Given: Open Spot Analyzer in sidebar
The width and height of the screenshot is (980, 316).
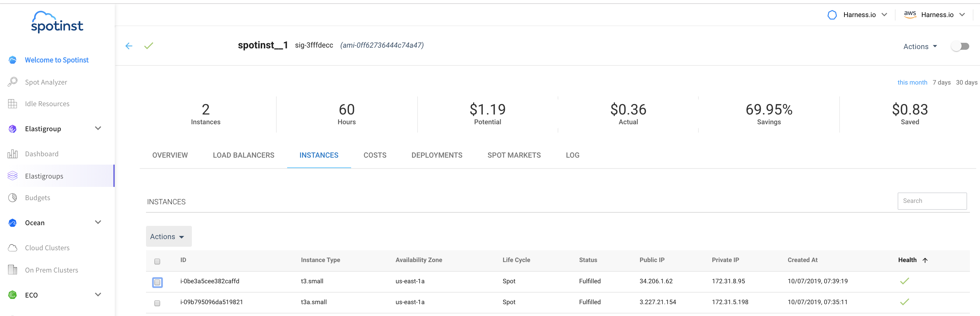Looking at the screenshot, I should (46, 82).
